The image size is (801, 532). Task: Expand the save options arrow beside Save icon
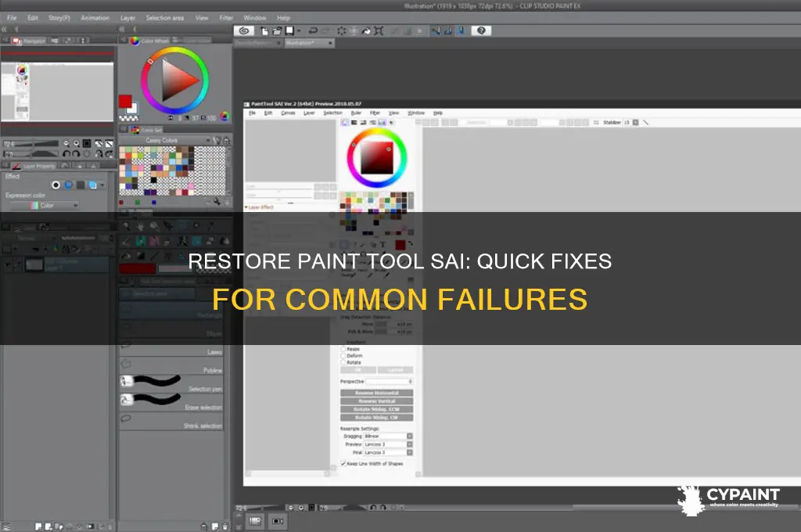[x=299, y=31]
